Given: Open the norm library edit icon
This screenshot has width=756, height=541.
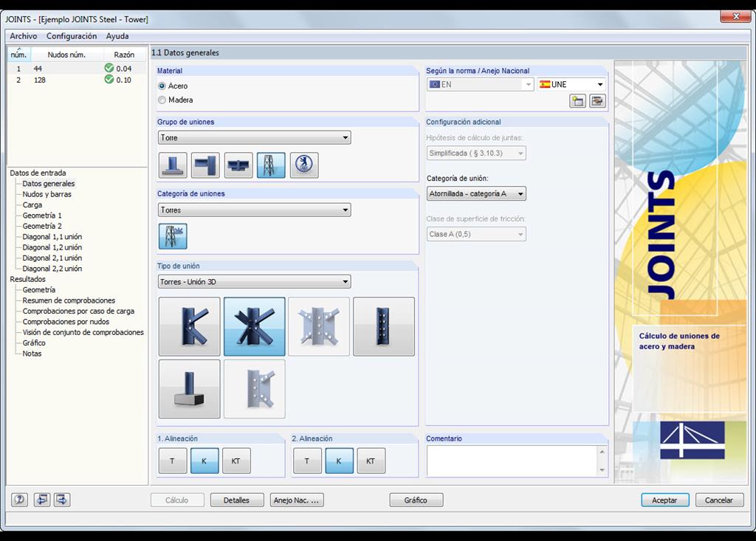Looking at the screenshot, I should [597, 101].
